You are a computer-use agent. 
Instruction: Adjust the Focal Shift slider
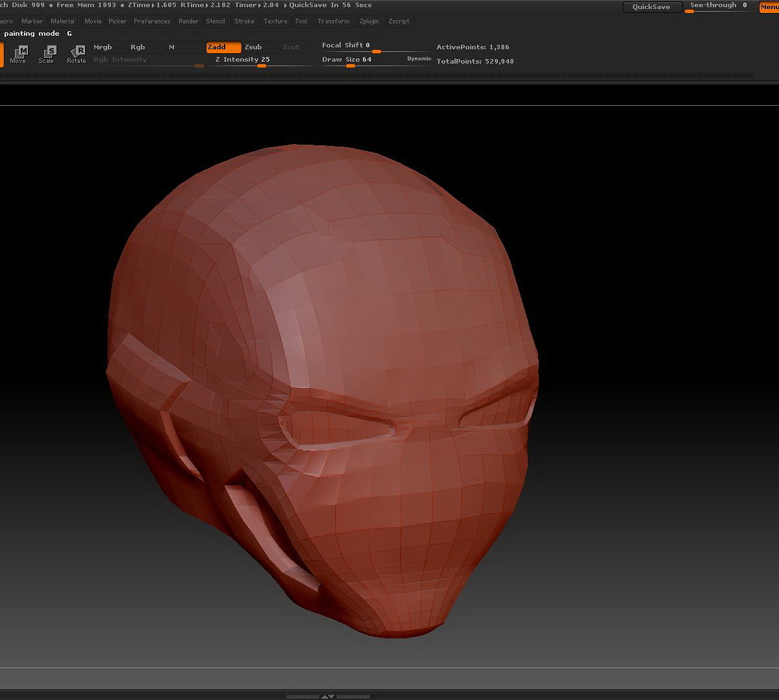pyautogui.click(x=375, y=47)
